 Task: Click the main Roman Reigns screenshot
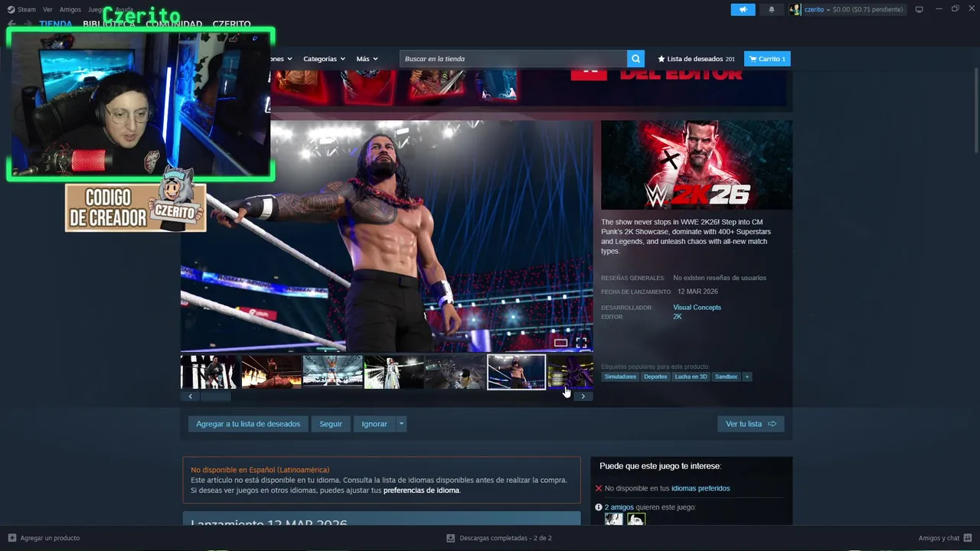[387, 236]
